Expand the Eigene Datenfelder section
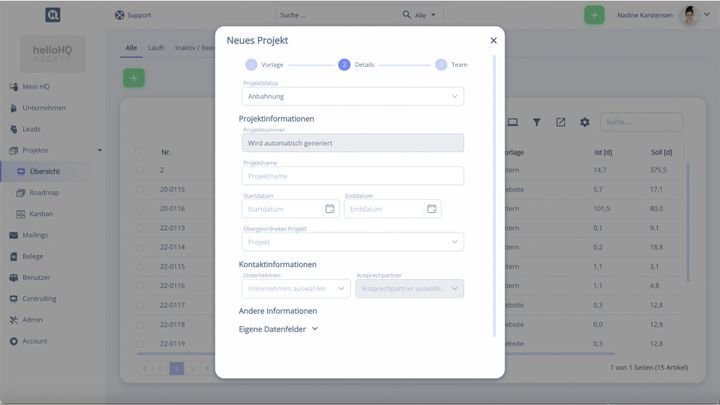This screenshot has width=720, height=405. 278,329
